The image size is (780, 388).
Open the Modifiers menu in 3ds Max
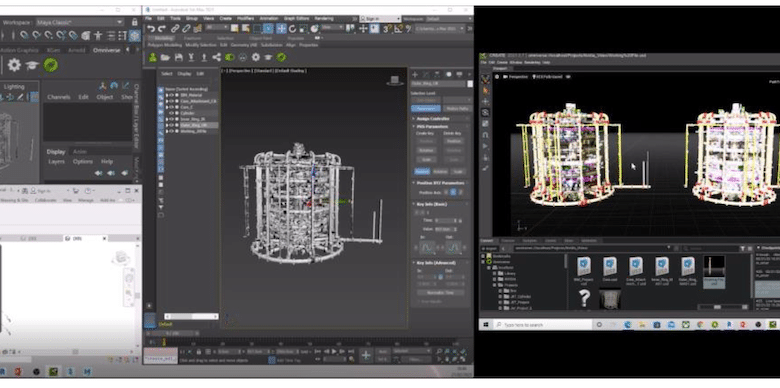[245, 18]
